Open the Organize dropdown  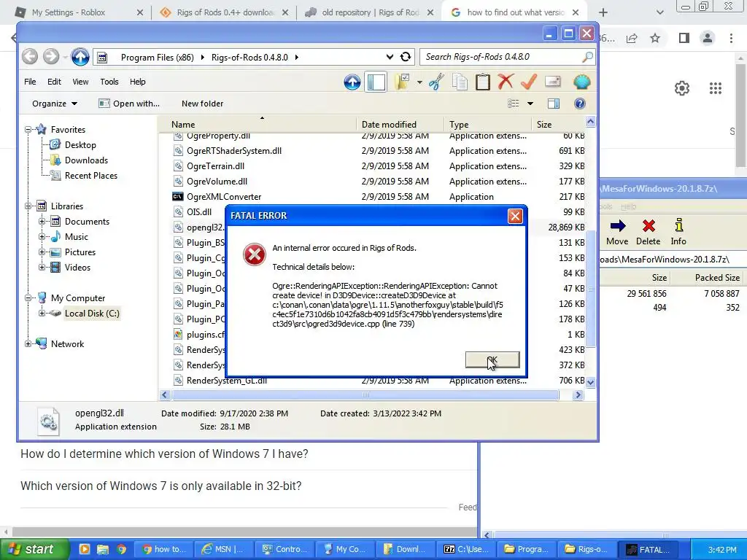(54, 104)
